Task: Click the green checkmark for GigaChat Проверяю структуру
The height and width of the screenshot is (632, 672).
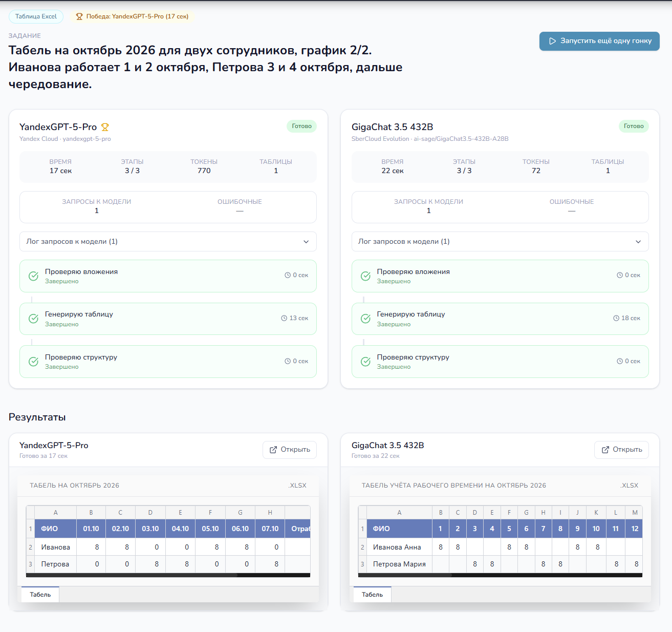Action: pos(365,362)
